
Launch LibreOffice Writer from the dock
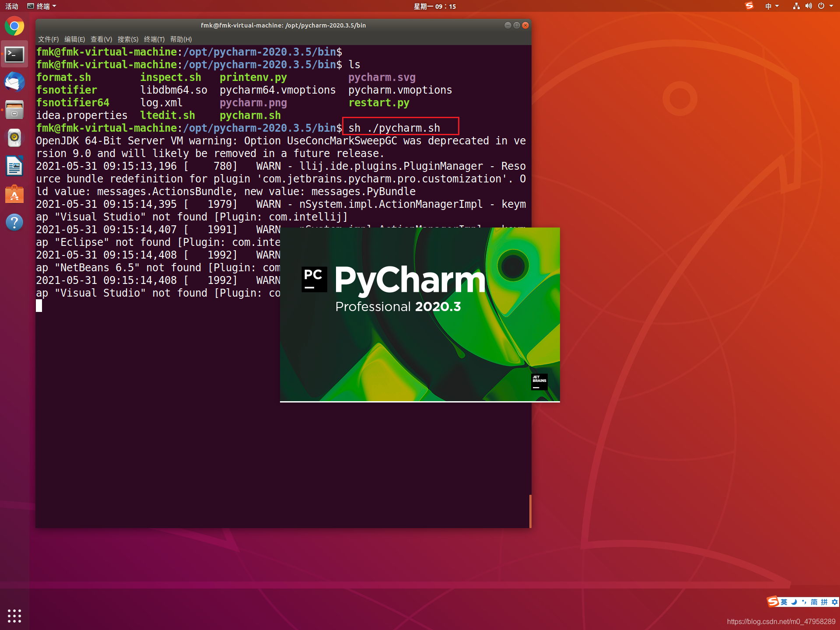pyautogui.click(x=14, y=166)
